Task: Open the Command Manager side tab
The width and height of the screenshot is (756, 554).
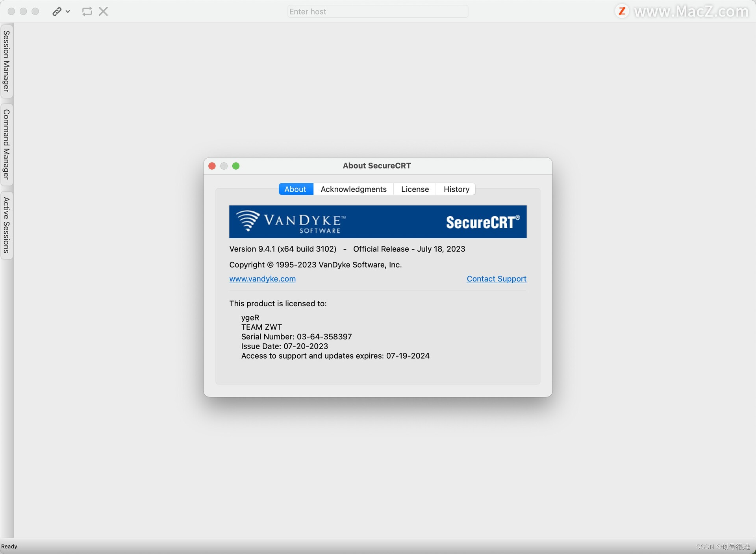Action: pos(6,144)
